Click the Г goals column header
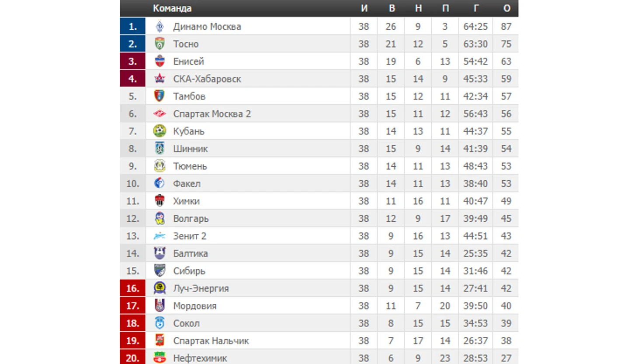The width and height of the screenshot is (638, 364). [x=476, y=8]
